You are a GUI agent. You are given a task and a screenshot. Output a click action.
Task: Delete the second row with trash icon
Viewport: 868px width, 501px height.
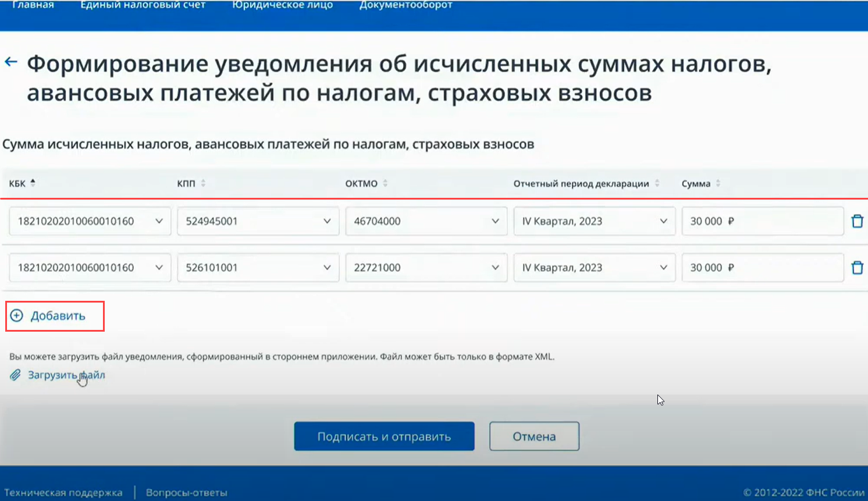(857, 268)
